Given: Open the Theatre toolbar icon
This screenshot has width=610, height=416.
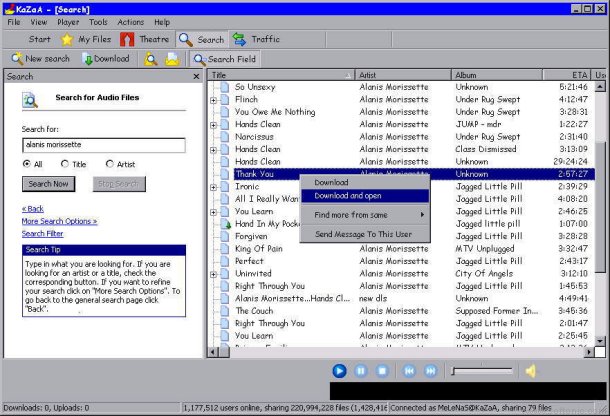Looking at the screenshot, I should [127, 39].
